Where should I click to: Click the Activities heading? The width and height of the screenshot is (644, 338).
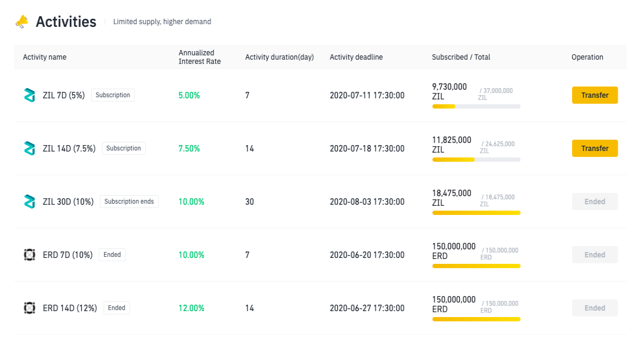pos(66,22)
